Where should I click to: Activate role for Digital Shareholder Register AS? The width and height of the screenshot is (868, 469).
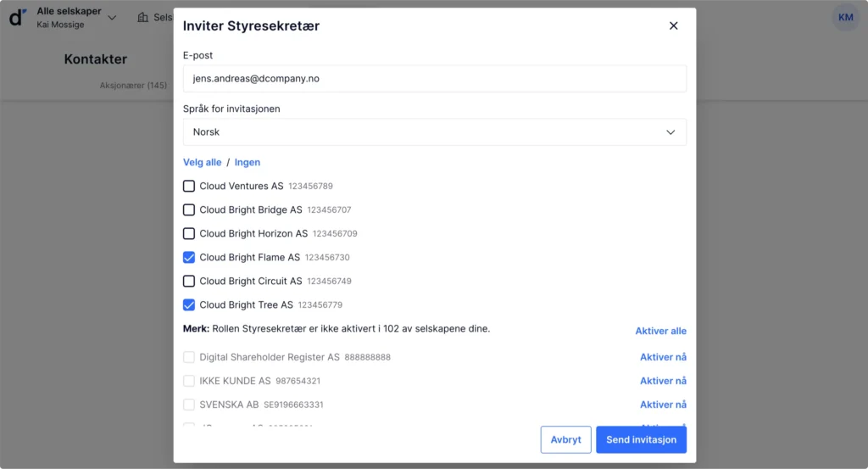663,357
